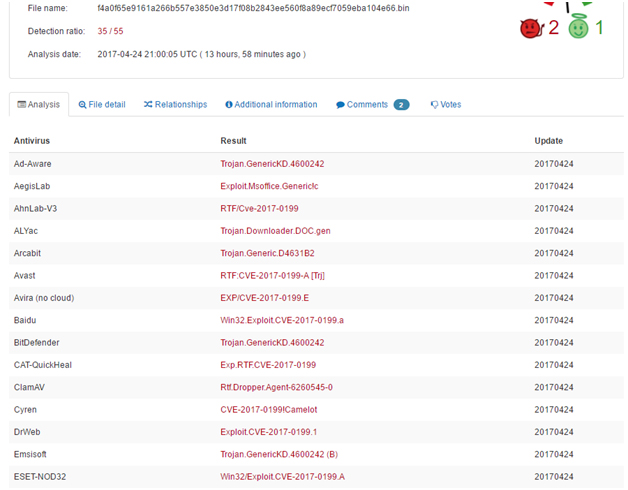Click result Win32.Exploit.CVE-2017-0199.a
This screenshot has height=490, width=628.
tap(282, 321)
